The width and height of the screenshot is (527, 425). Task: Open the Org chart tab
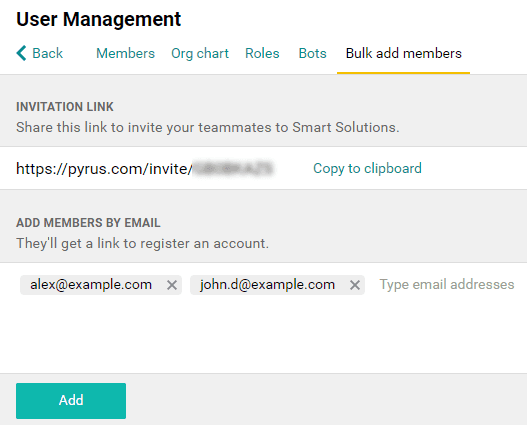pyautogui.click(x=200, y=53)
